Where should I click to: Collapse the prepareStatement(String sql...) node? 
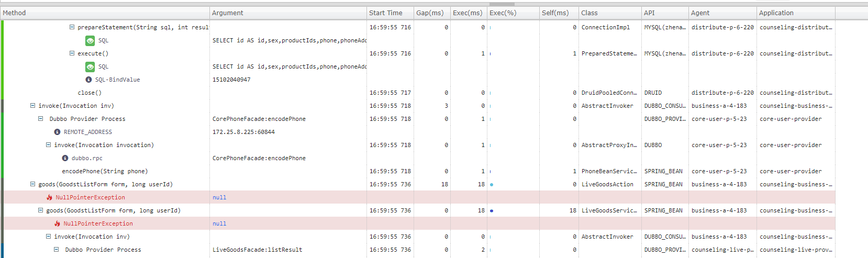tap(72, 27)
